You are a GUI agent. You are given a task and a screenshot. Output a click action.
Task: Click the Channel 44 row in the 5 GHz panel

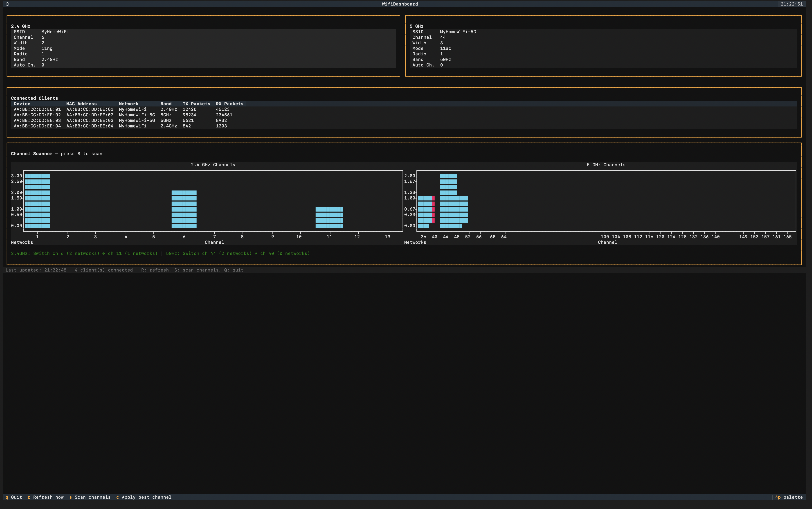429,37
